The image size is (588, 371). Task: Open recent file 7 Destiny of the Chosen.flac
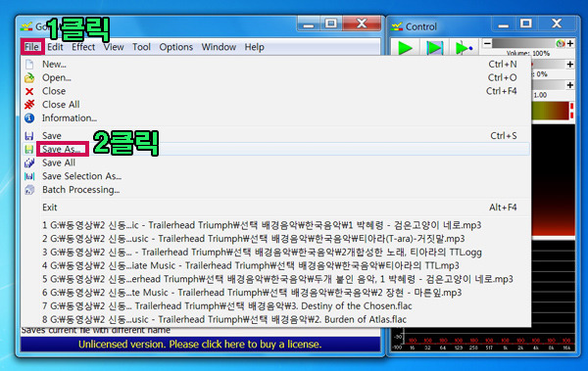pyautogui.click(x=275, y=306)
